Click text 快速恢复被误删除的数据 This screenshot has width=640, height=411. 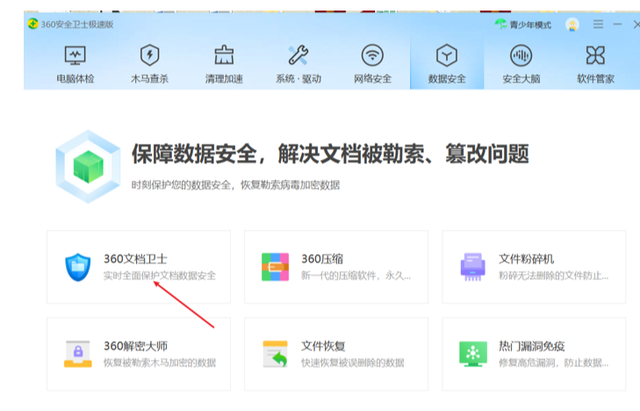point(353,363)
